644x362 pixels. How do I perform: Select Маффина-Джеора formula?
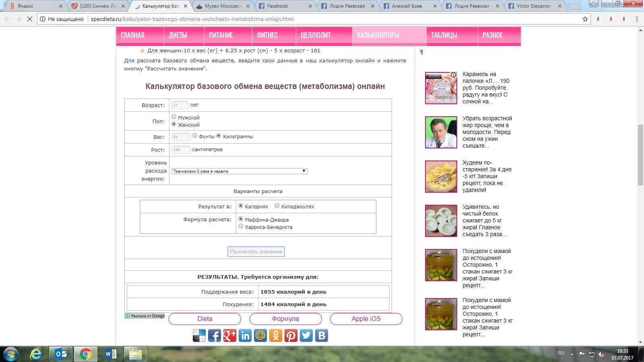pos(241,219)
